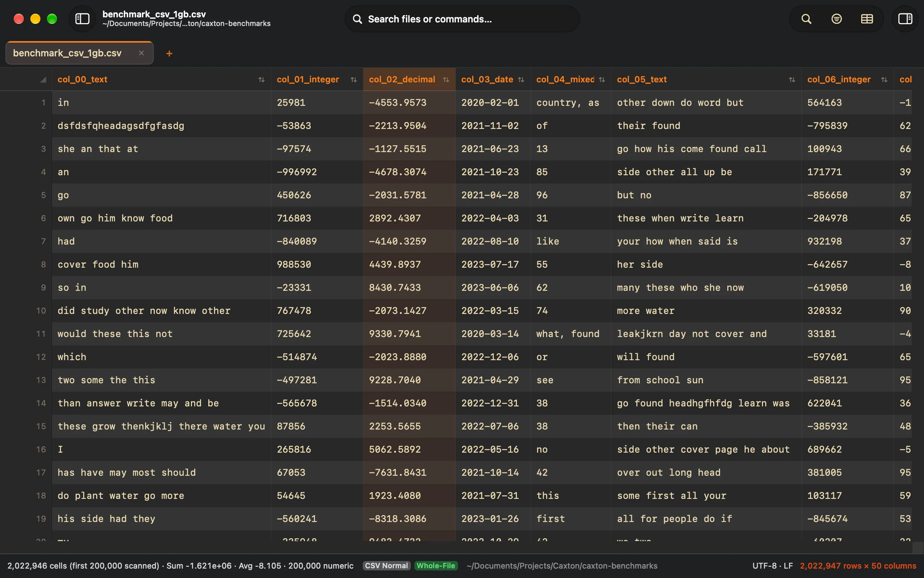Sort by col_00_text using its arrows
Viewport: 924px width, 578px height.
point(261,79)
